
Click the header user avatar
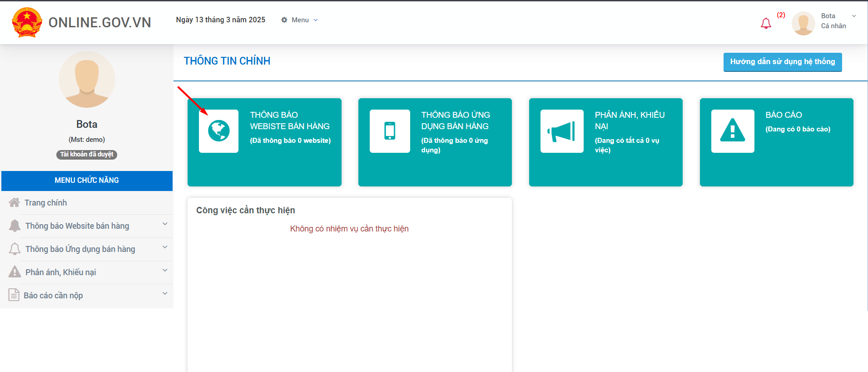(803, 23)
